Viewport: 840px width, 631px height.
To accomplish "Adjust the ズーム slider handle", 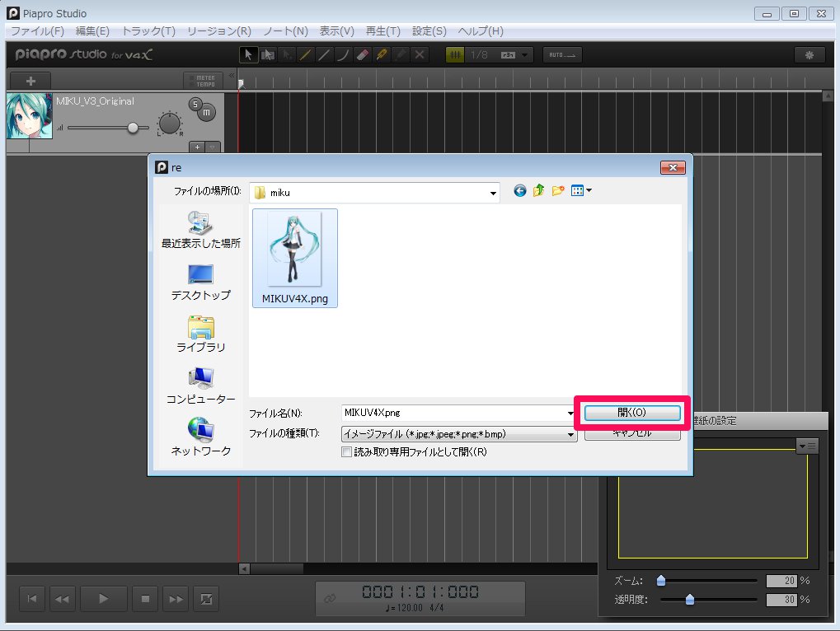I will pos(661,581).
